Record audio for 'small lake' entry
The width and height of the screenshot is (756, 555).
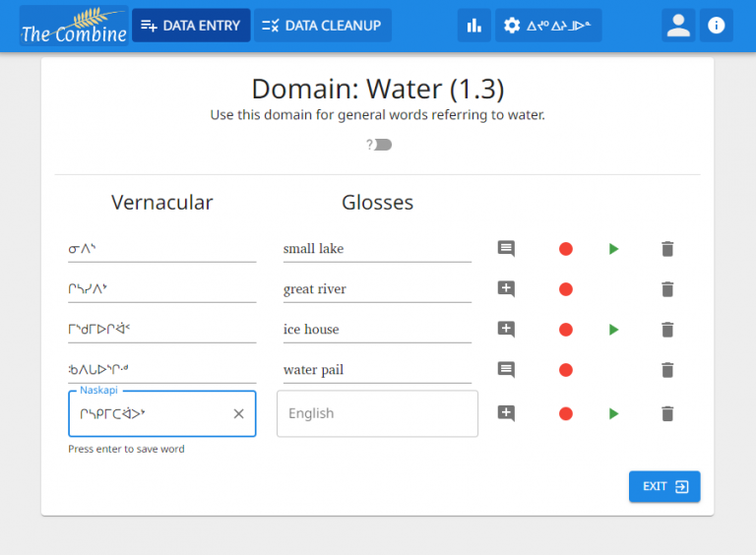(x=566, y=249)
